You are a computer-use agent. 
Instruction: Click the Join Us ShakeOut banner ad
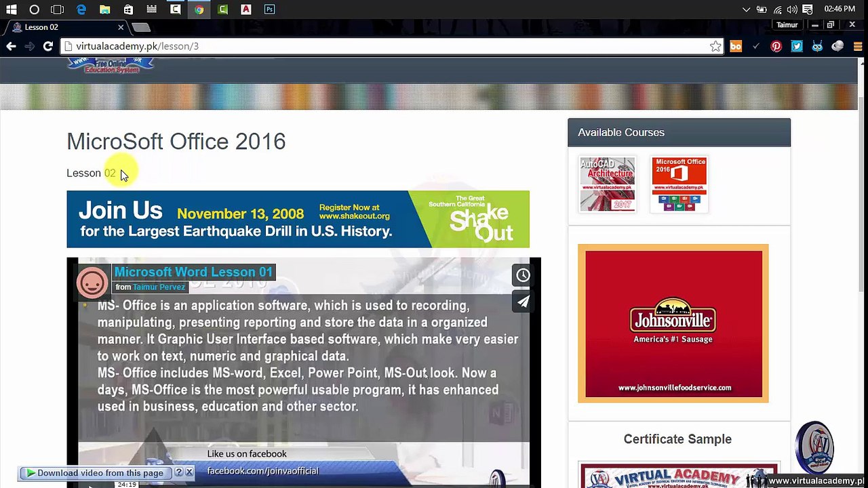[298, 219]
